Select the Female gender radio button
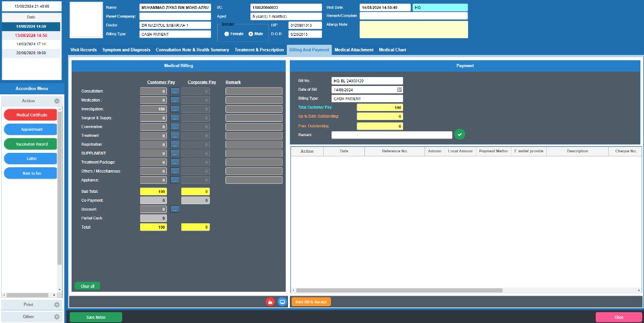 click(226, 34)
